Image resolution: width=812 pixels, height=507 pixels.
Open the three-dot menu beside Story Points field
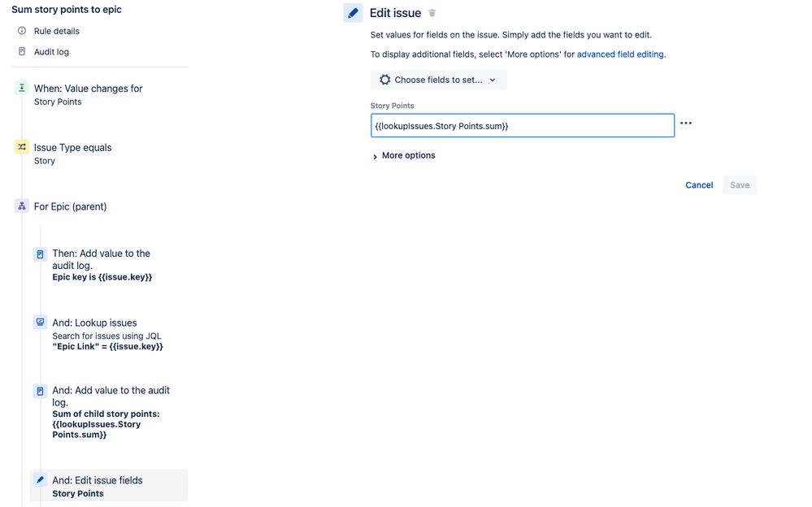click(686, 123)
